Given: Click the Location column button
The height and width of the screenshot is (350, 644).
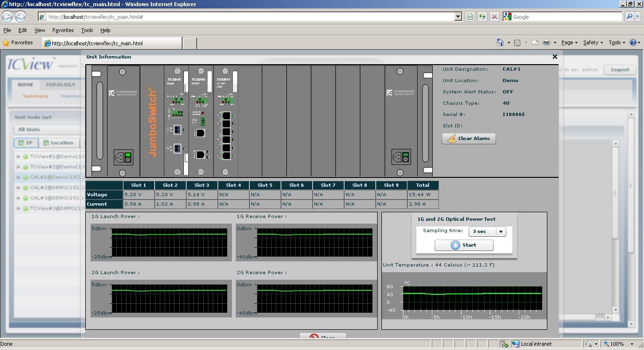Looking at the screenshot, I should [x=58, y=143].
